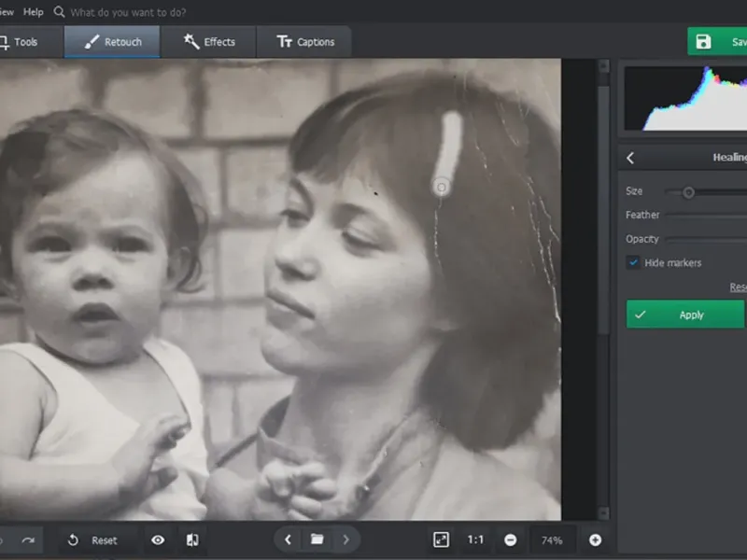This screenshot has height=560, width=747.
Task: Set zoom to 1:1 actual size
Action: coord(475,539)
